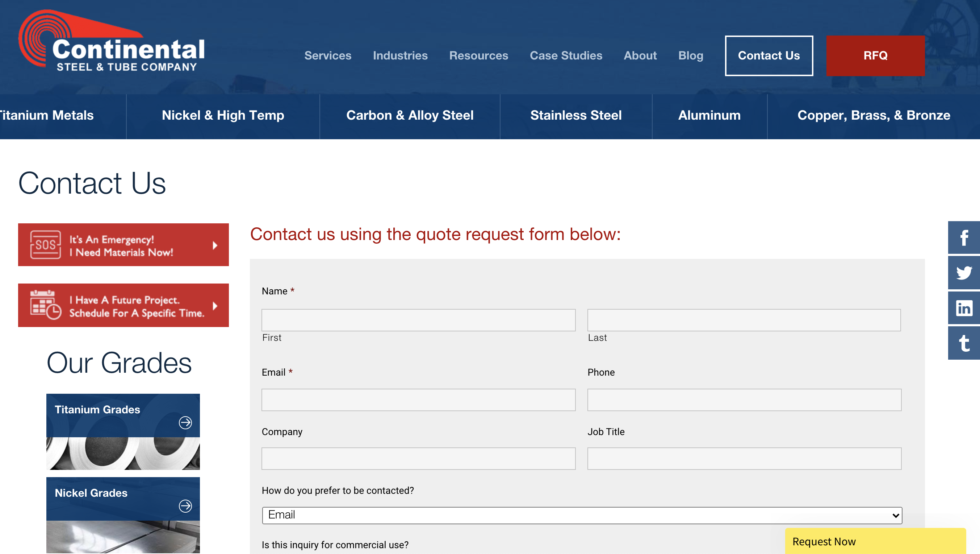Viewport: 980px width, 554px height.
Task: Open the LinkedIn sidebar icon
Action: [964, 308]
